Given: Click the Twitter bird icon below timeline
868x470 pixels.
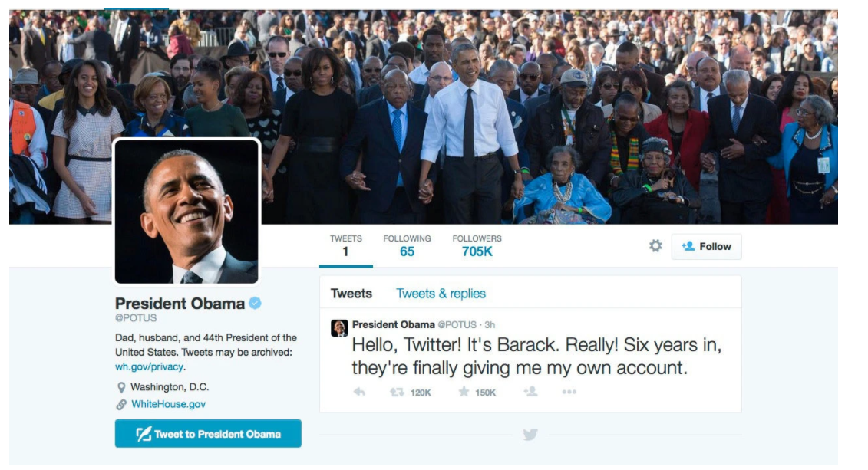Looking at the screenshot, I should 530,434.
